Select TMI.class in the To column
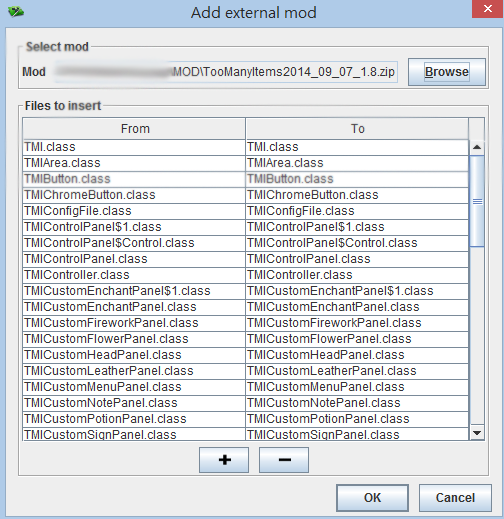This screenshot has height=519, width=504. (x=357, y=147)
